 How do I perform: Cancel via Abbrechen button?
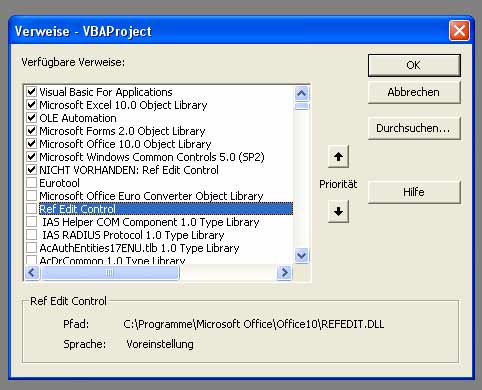pos(414,92)
